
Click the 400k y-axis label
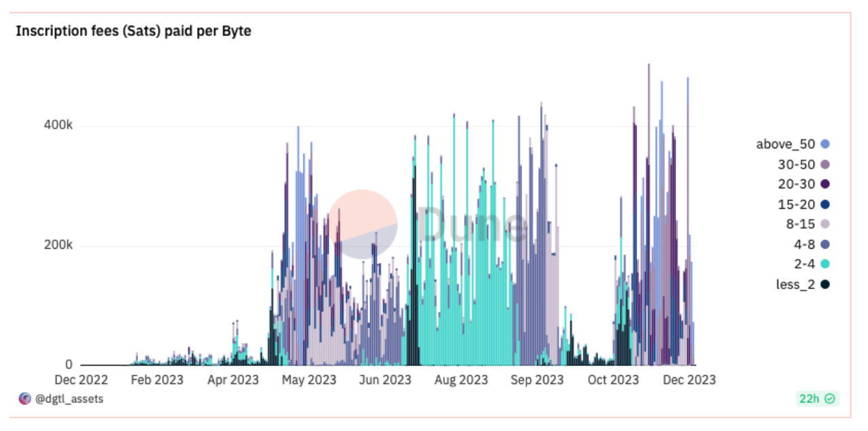click(59, 126)
